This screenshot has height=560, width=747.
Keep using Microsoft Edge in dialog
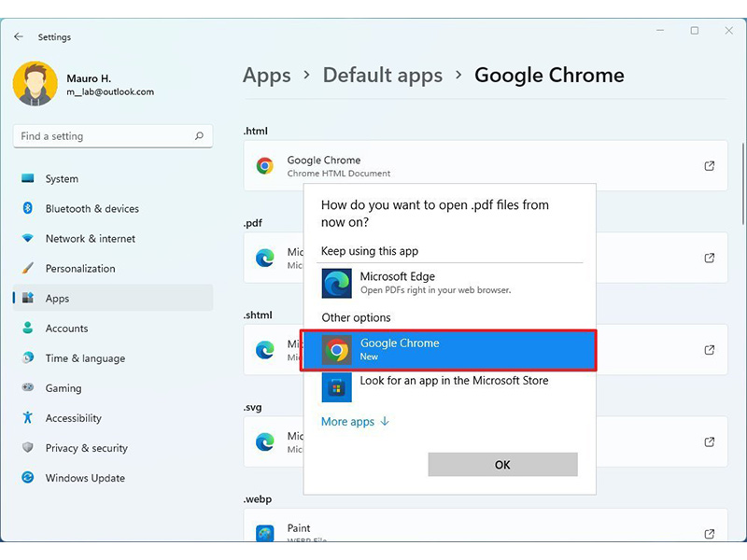coord(450,283)
